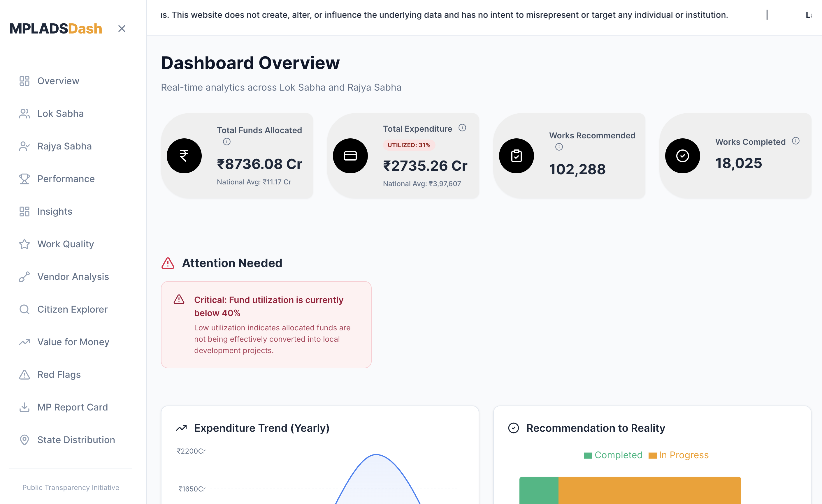Viewport: 822px width, 504px height.
Task: Click the Performance trophy icon
Action: pyautogui.click(x=24, y=179)
